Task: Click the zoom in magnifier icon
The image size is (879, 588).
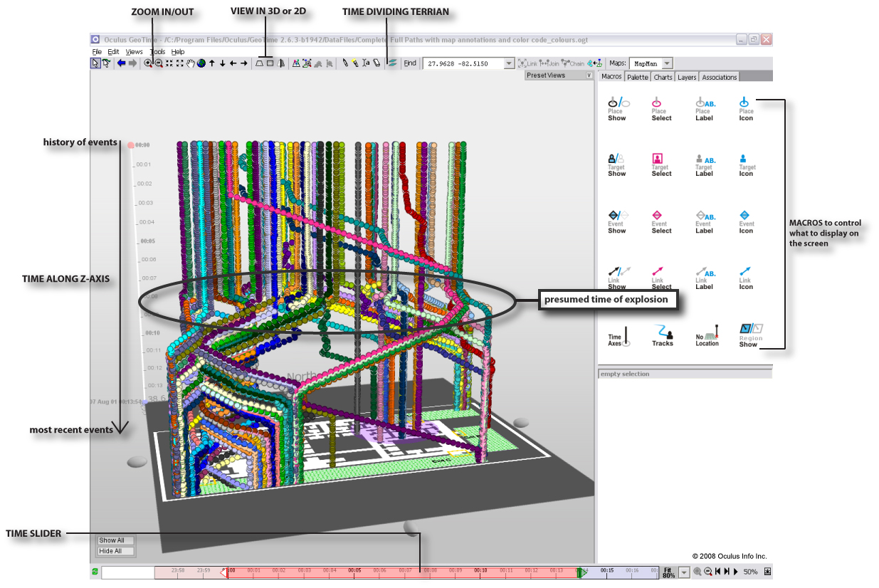Action: (148, 63)
